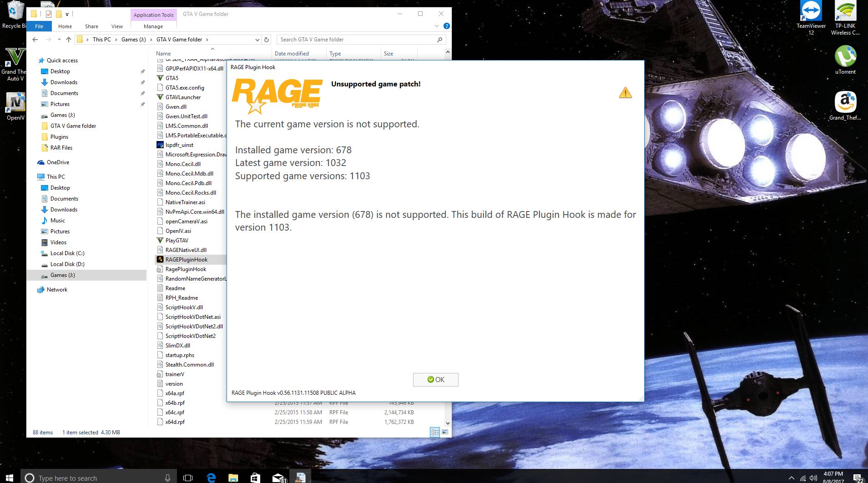
Task: Open TeamViewer 12 from the desktop
Action: pyautogui.click(x=811, y=18)
